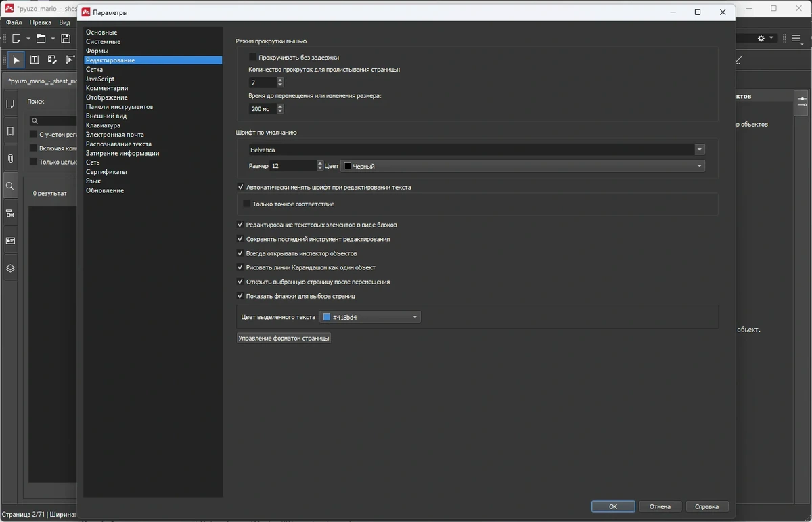Select 'Внешний вид' in settings list
812x522 pixels.
[106, 116]
